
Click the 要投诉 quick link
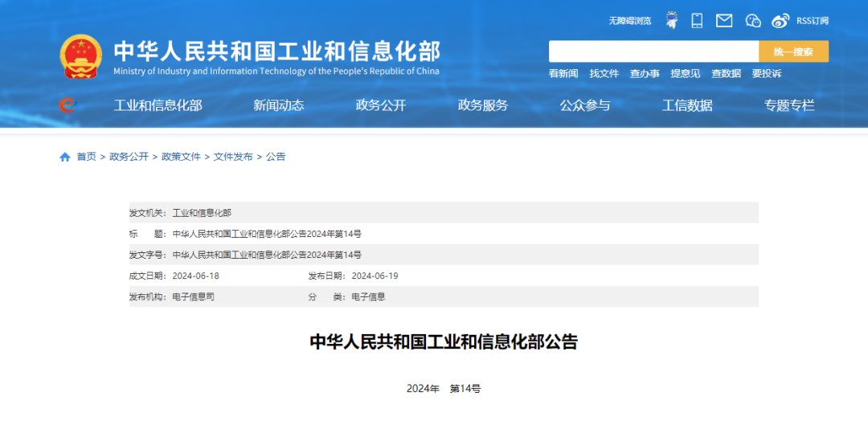point(767,73)
